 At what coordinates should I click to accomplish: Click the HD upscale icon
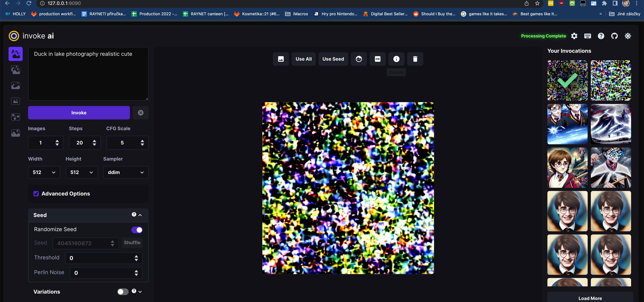click(378, 59)
